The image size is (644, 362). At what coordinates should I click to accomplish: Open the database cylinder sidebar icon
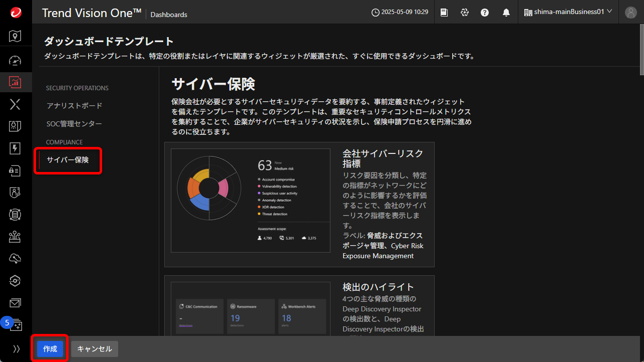[x=16, y=215]
